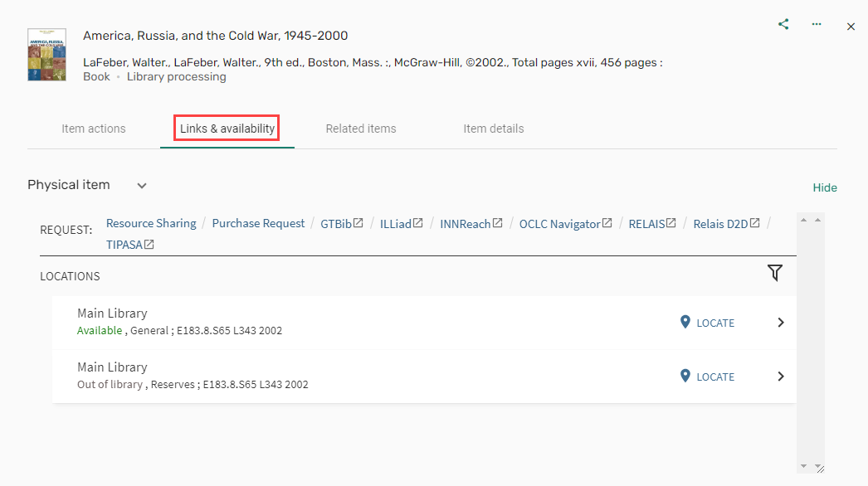Open the RELAIS external link
The width and height of the screenshot is (868, 486).
pos(652,224)
